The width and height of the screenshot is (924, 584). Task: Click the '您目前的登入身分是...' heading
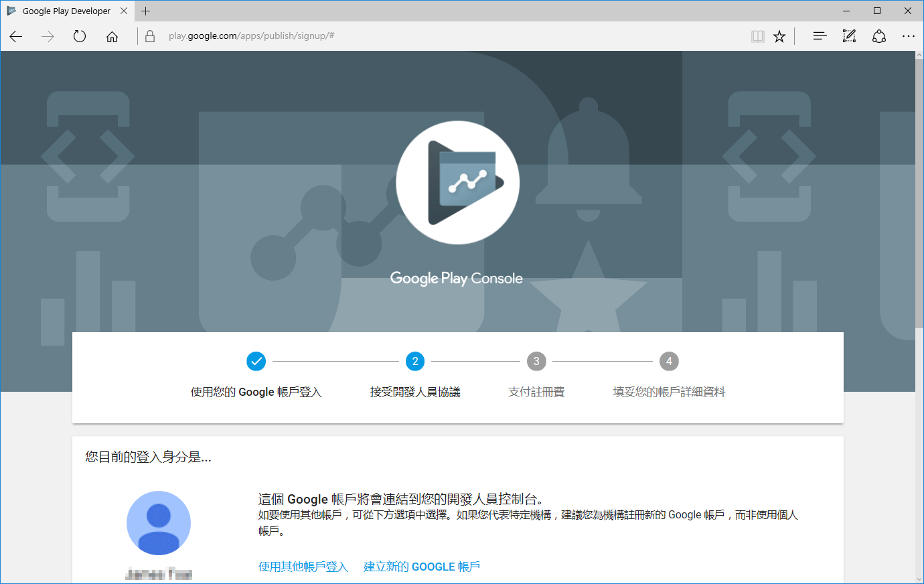coord(148,457)
